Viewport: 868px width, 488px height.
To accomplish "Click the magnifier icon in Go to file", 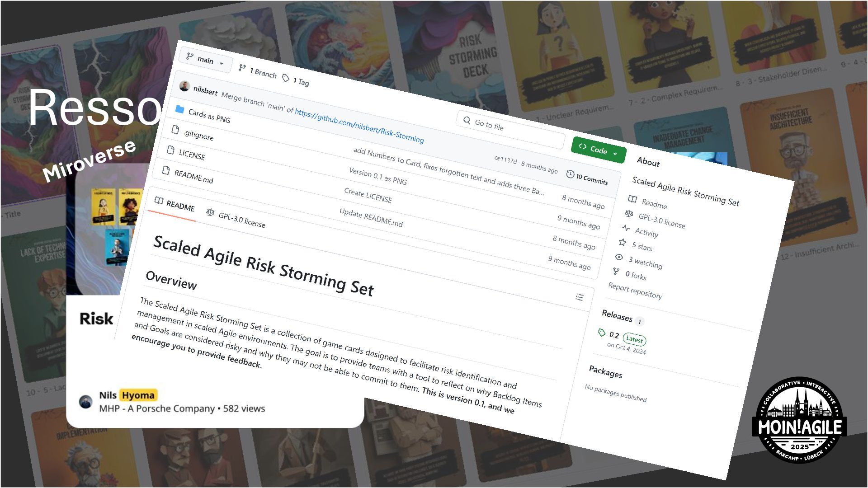I will click(x=467, y=120).
